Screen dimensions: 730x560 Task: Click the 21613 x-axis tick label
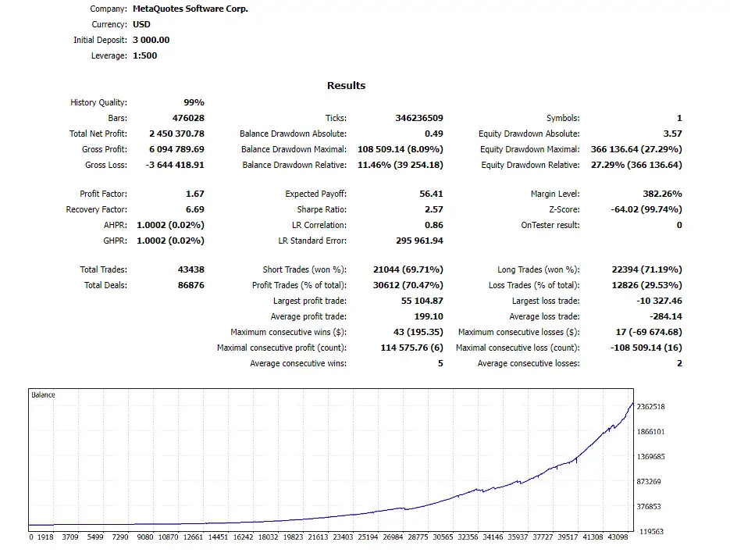click(x=318, y=537)
